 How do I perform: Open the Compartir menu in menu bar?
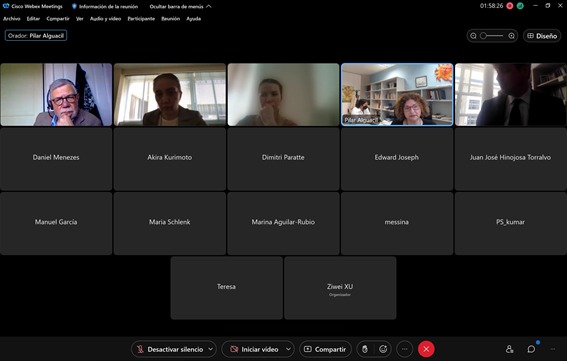click(58, 19)
